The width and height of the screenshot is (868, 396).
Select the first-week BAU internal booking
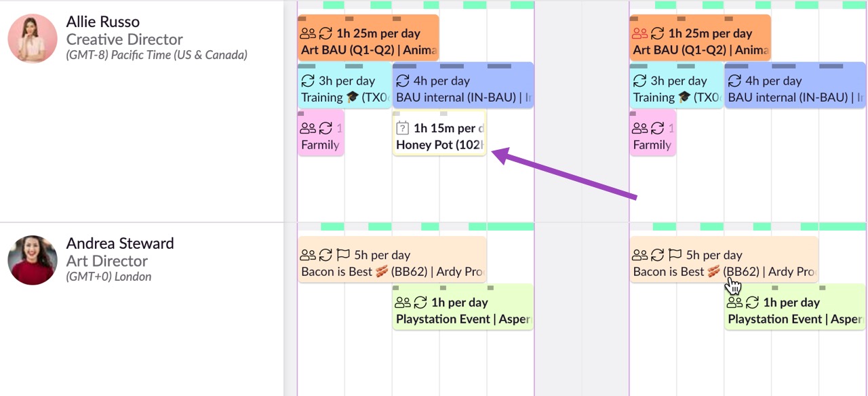(463, 85)
